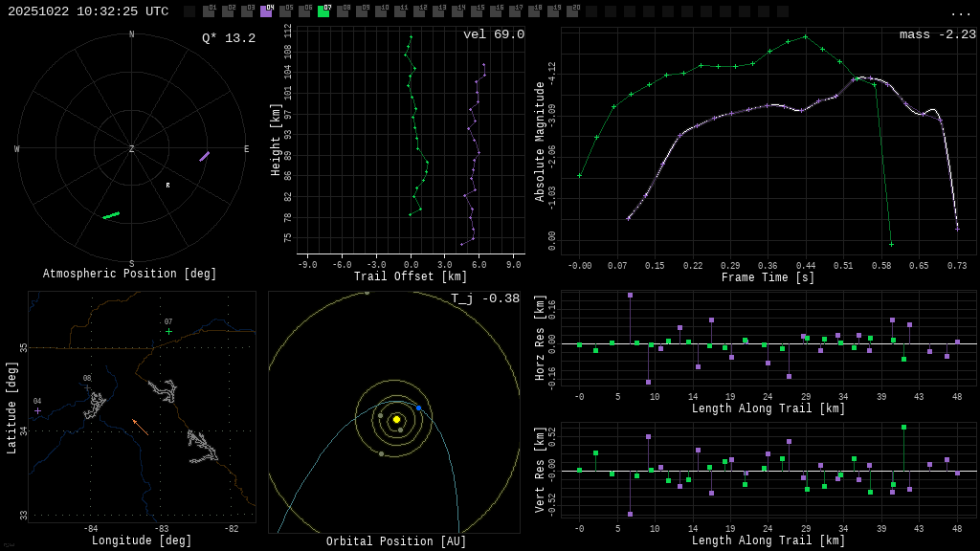Click the blue Earth dot in orbit plot
Viewport: 980px width, 551px height.
click(418, 408)
